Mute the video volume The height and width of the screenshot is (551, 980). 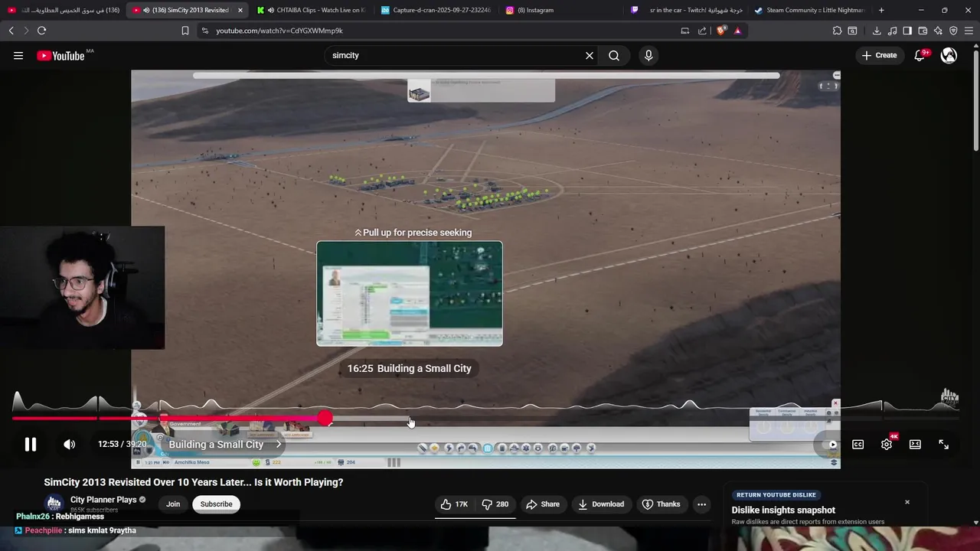click(69, 444)
